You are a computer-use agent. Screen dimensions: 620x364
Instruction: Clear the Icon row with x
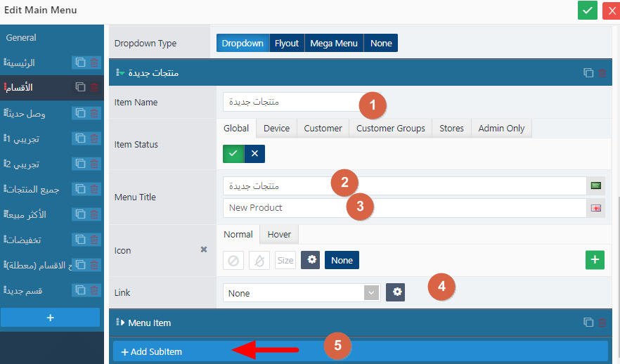click(204, 249)
